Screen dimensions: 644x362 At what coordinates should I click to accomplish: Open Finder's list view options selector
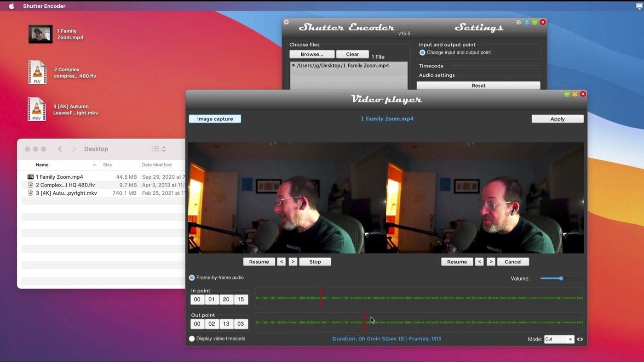(159, 149)
